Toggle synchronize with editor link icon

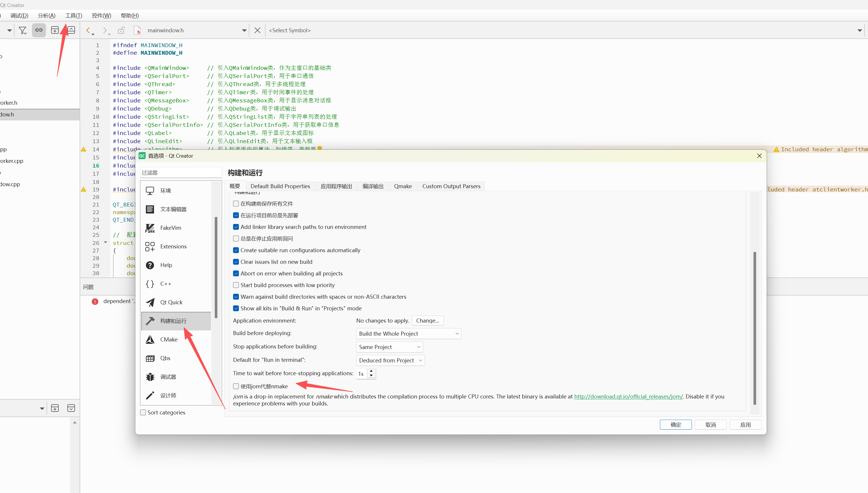[39, 31]
